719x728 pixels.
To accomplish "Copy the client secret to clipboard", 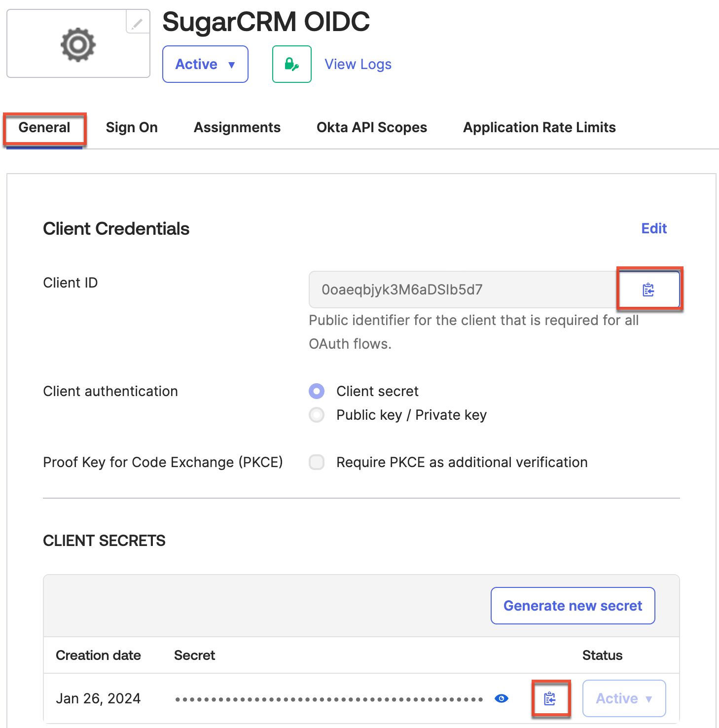I will tap(551, 698).
